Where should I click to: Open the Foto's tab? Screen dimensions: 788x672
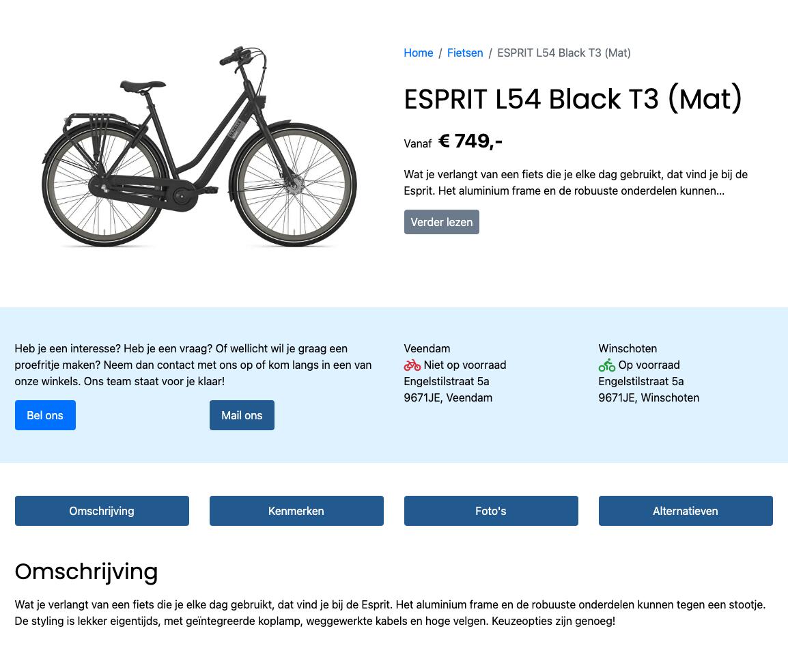[491, 511]
